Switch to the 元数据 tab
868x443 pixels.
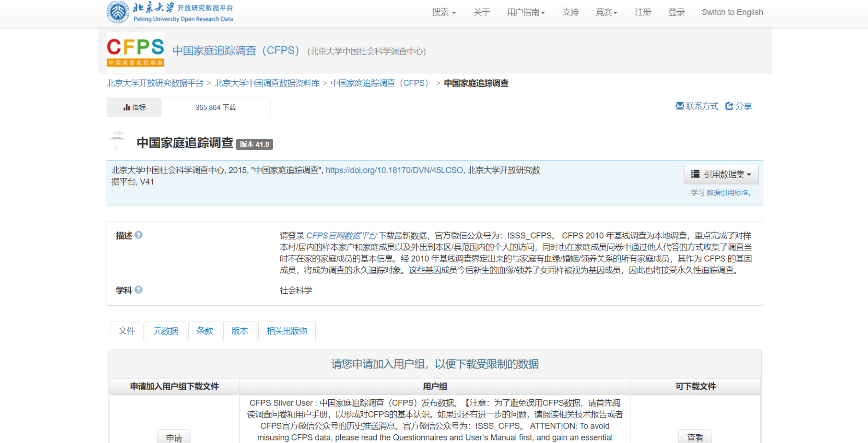tap(166, 331)
